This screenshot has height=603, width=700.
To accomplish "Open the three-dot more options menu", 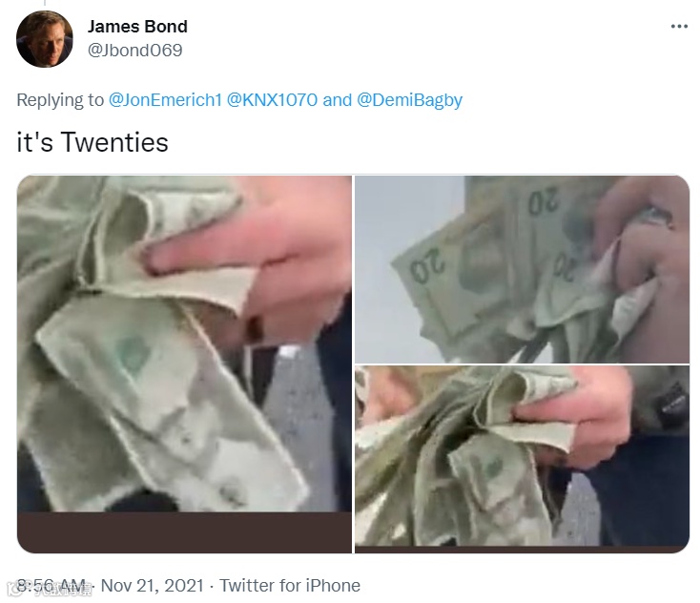I will tap(679, 27).
